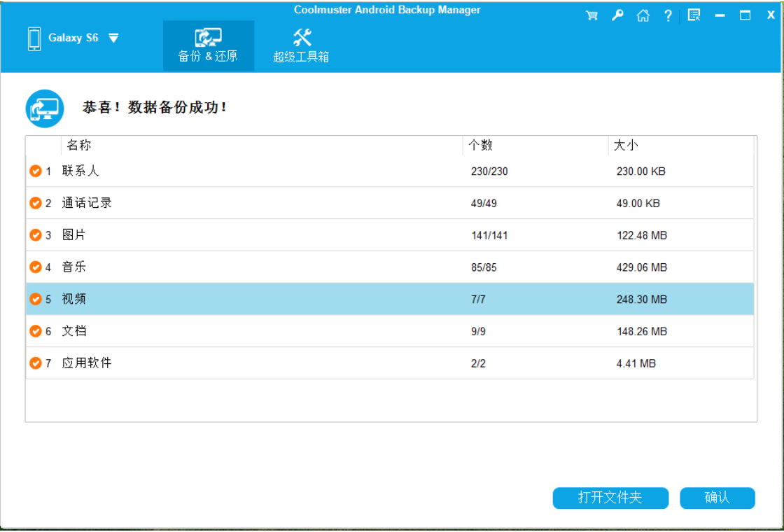
Task: Select the 通话记录 row name
Action: coord(87,203)
